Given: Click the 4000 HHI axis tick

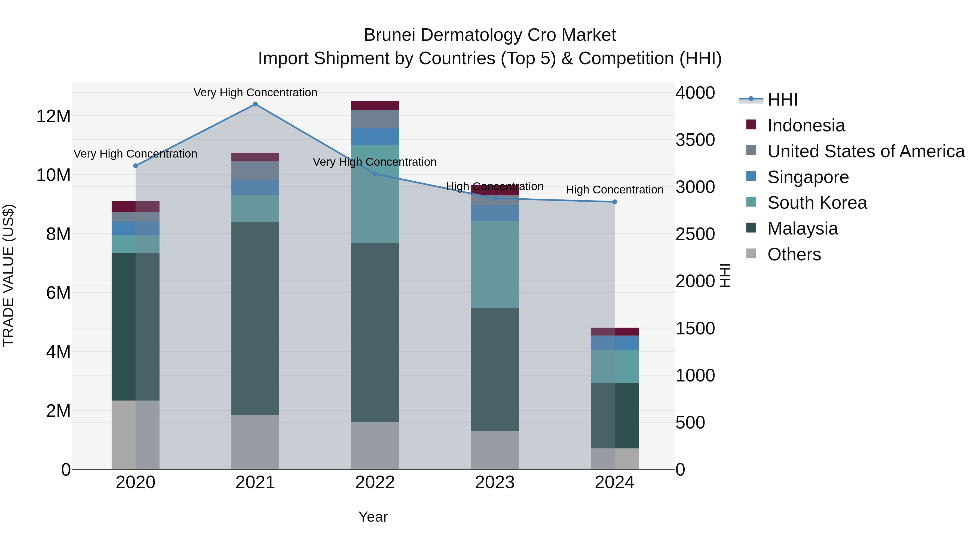Looking at the screenshot, I should [695, 93].
